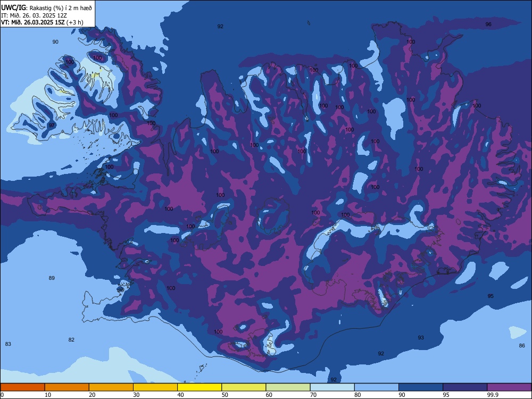Click the '97' value in the Westfjords
Viewport: 532px width, 399px height.
click(52, 125)
